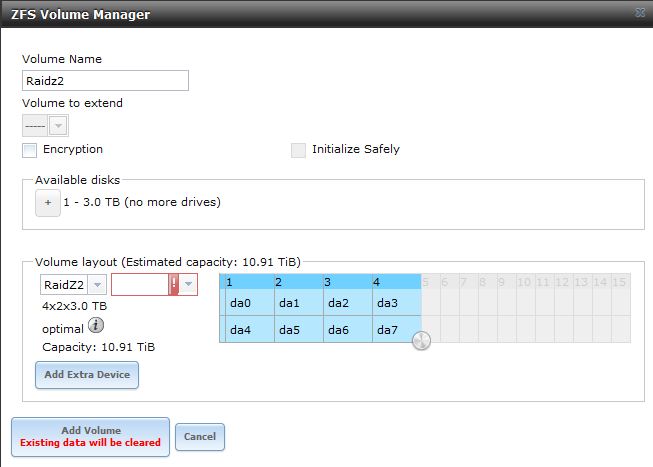Screen dimensions: 653x467
Task: Click Add Volume button
Action: pos(90,437)
